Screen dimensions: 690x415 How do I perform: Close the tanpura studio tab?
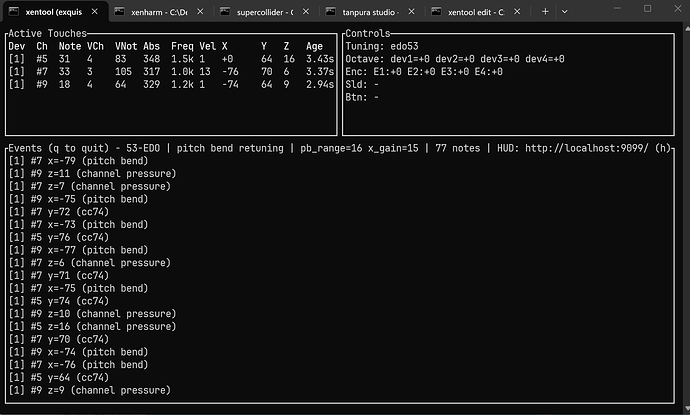coord(411,12)
